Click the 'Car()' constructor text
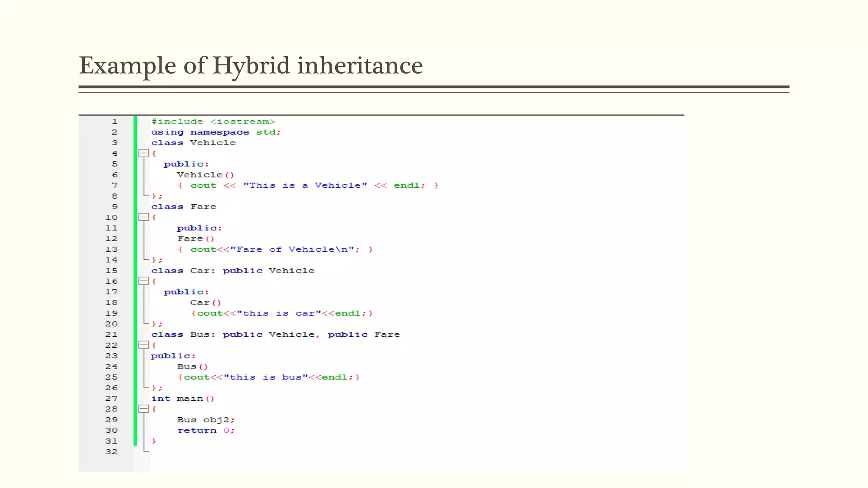This screenshot has height=488, width=868. click(206, 303)
